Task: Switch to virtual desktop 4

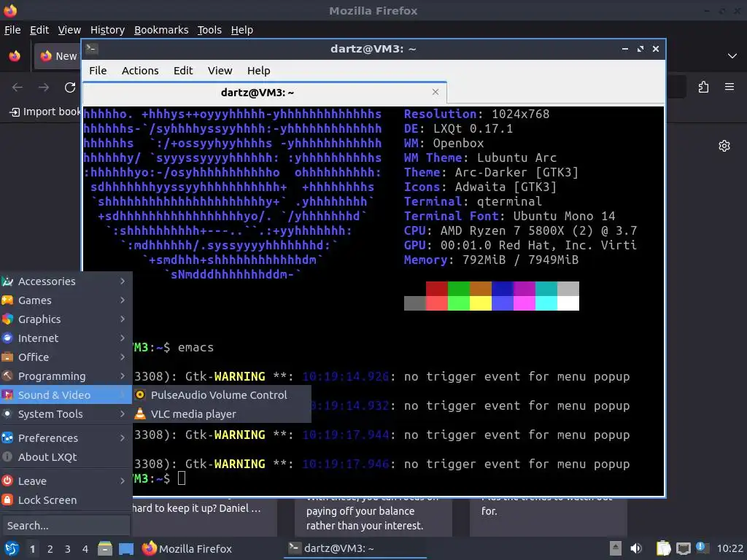Action: [85, 549]
